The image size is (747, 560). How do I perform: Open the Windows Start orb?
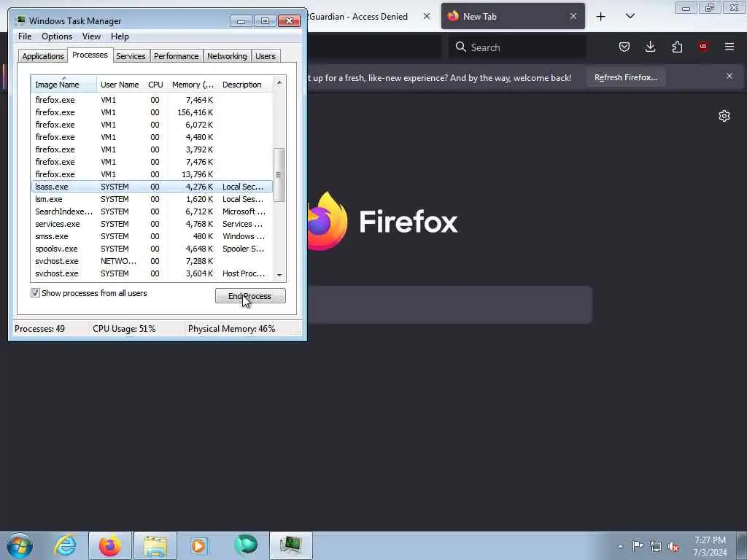20,545
